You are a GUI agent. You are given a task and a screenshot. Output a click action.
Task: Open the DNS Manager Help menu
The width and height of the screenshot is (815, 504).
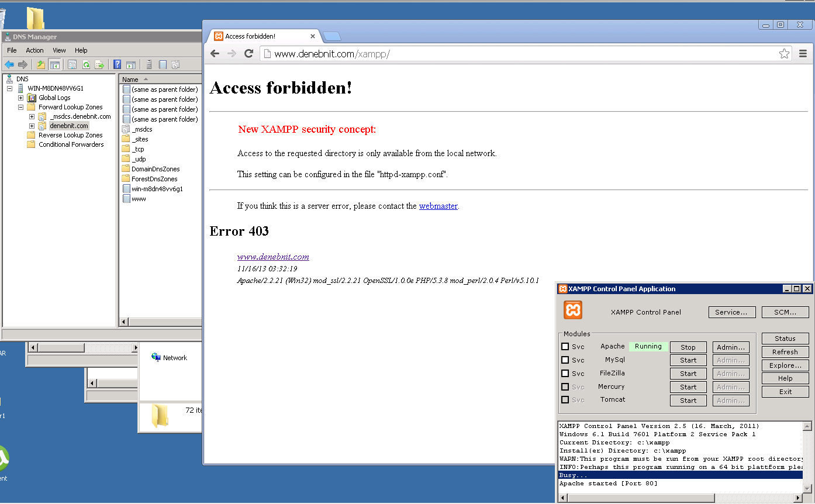[81, 50]
